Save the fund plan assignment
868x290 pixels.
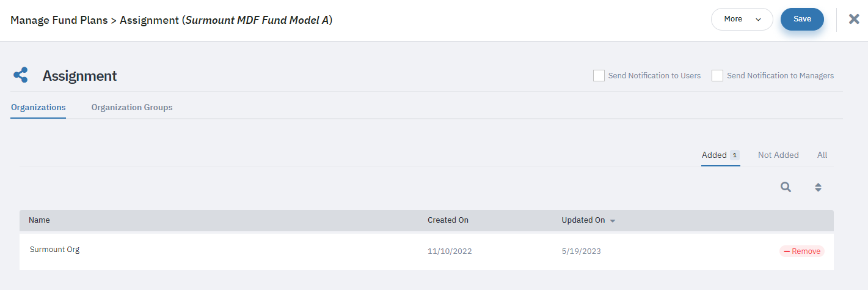(x=802, y=19)
